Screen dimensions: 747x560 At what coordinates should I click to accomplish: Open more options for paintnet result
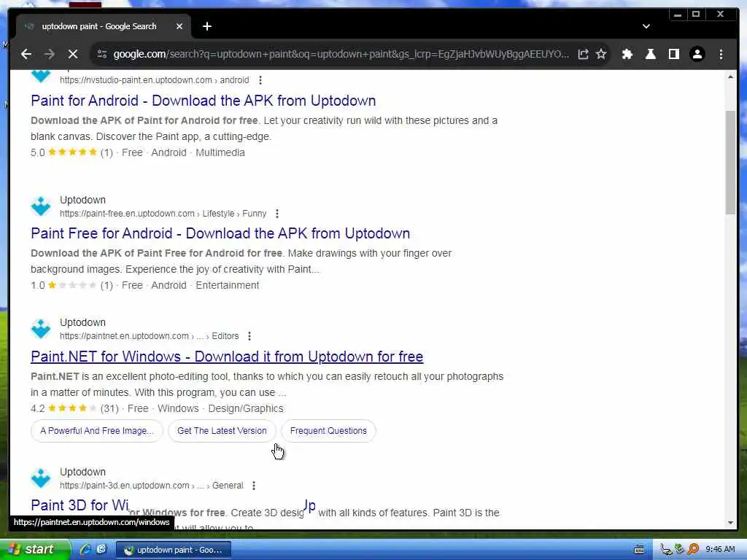point(249,336)
